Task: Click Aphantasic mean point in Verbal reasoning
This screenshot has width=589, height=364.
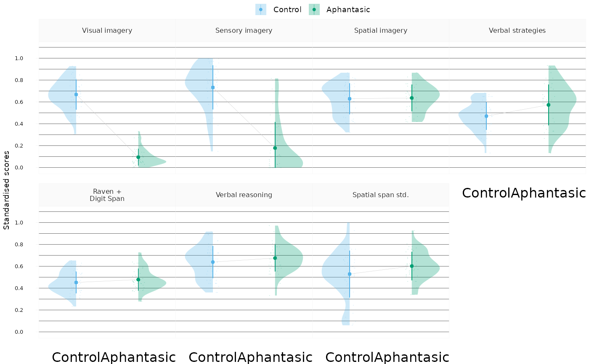Action: coord(275,258)
